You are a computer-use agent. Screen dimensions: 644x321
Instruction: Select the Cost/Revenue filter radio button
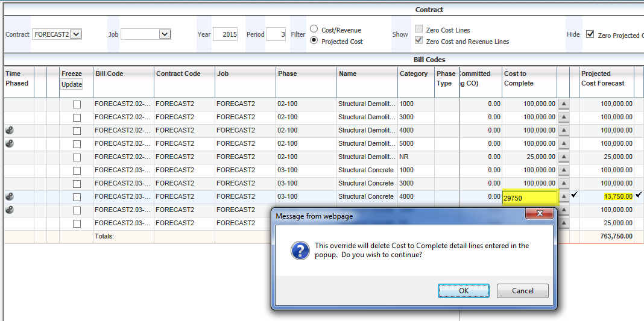click(314, 29)
